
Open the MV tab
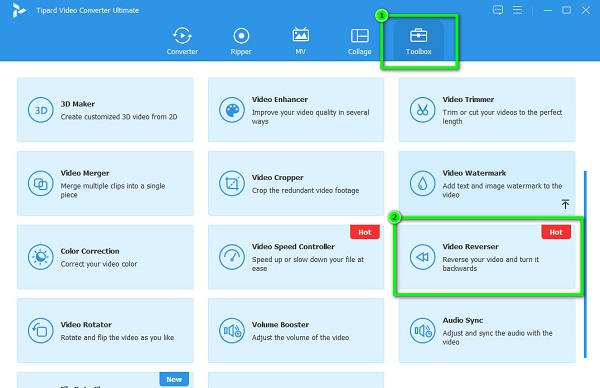(301, 41)
